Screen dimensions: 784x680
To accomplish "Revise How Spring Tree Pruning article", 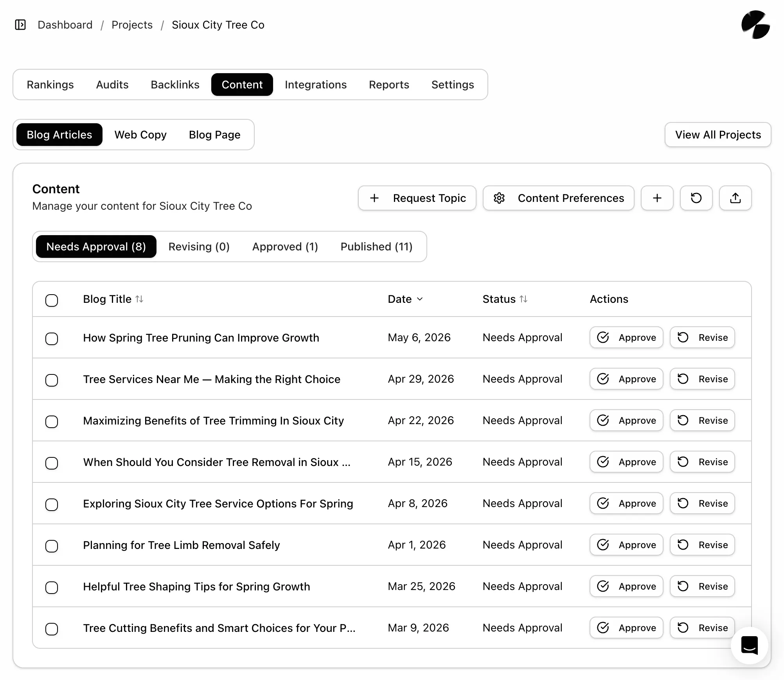I will [702, 337].
